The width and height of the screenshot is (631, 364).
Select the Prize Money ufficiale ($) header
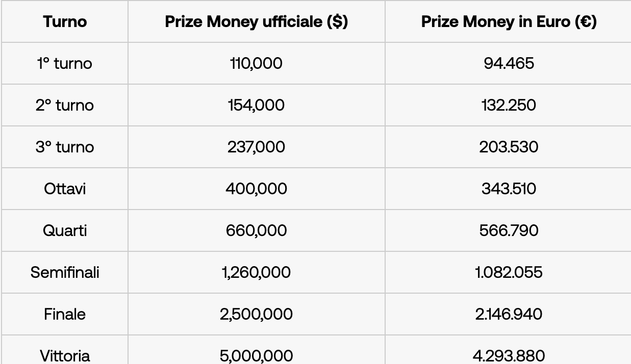point(256,22)
